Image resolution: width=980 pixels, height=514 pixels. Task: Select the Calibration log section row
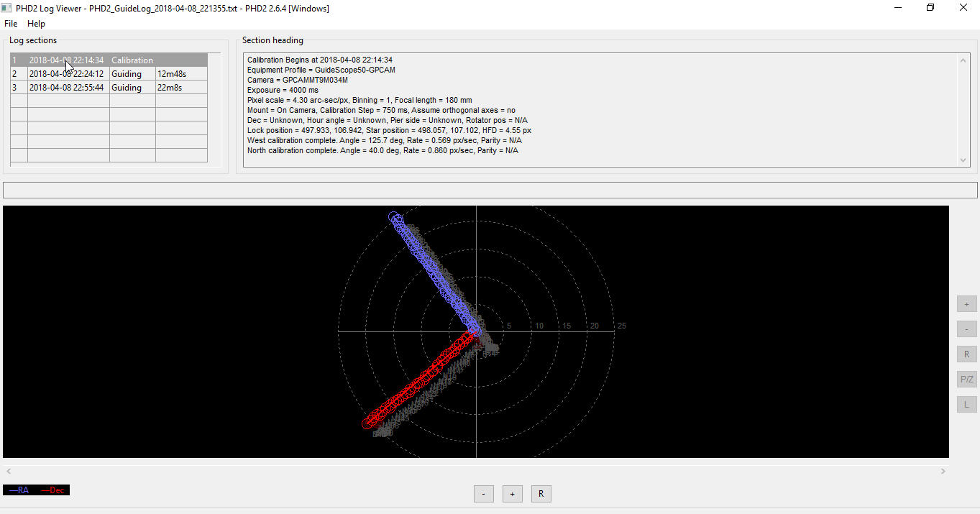point(108,60)
